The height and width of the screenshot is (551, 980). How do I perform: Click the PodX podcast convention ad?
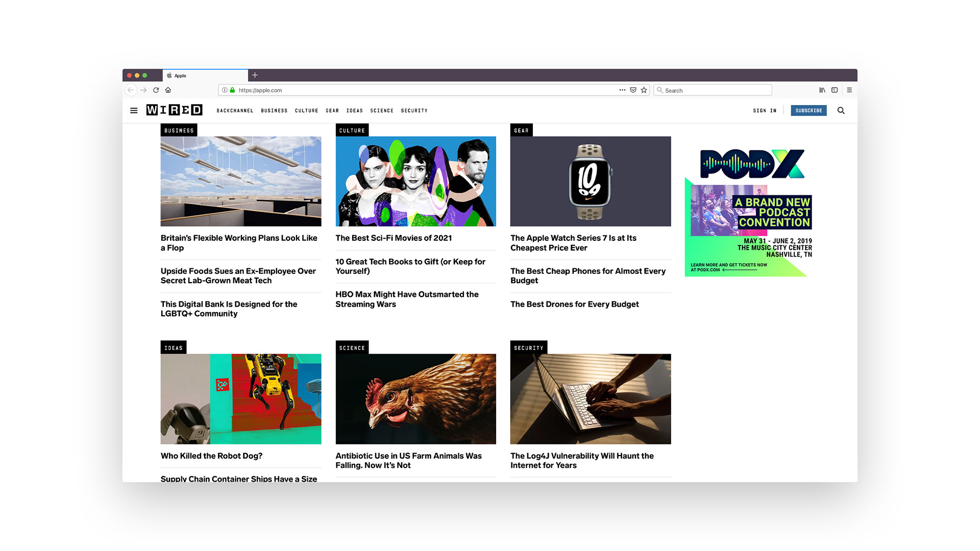click(x=748, y=212)
